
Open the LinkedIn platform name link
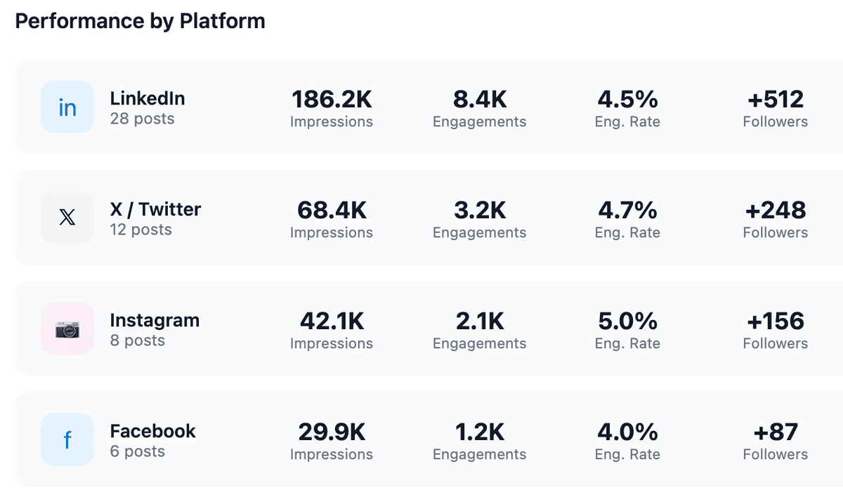coord(147,98)
